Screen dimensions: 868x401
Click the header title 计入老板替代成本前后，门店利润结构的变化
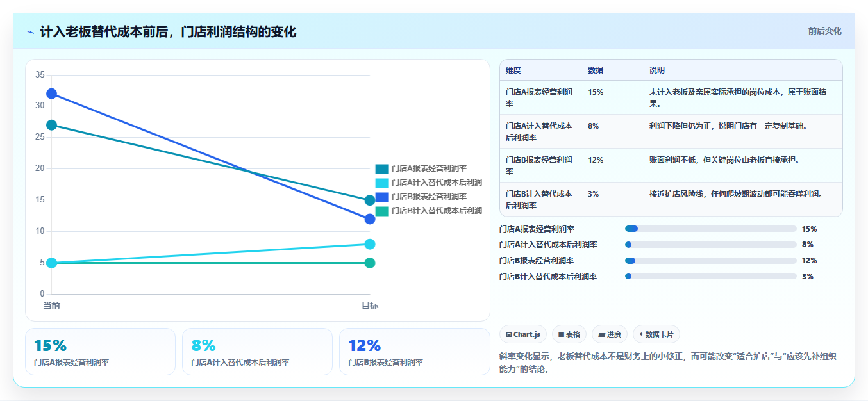click(168, 31)
